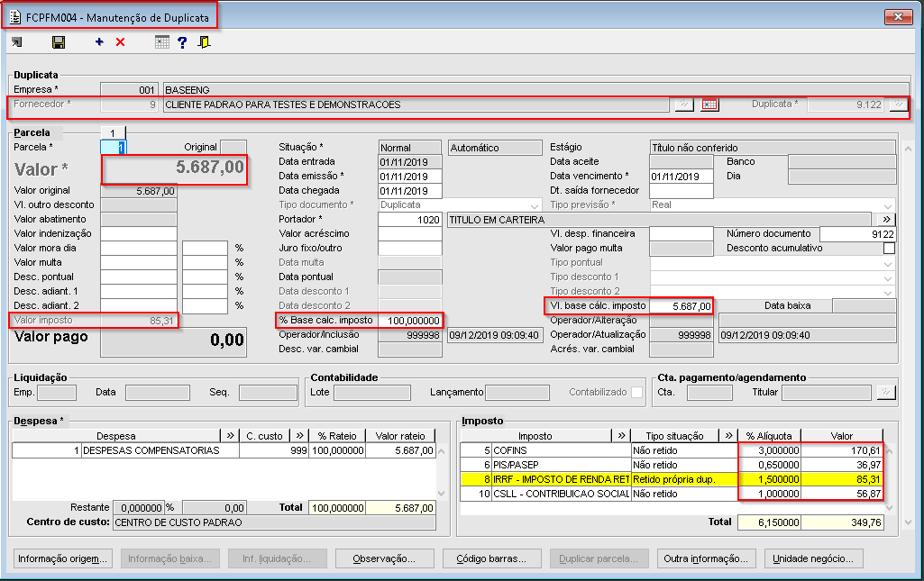Click the 170,61 COFINS value cell
This screenshot has width=924, height=581.
tap(842, 450)
